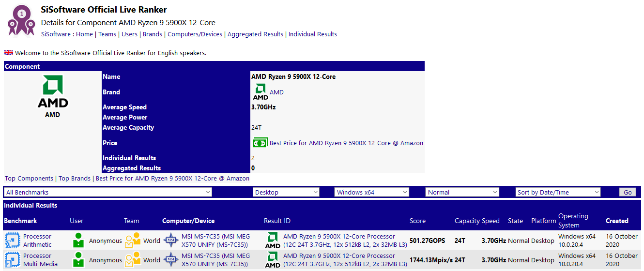Open the Top Components link
Viewport: 644px width, 271px height.
tap(29, 179)
